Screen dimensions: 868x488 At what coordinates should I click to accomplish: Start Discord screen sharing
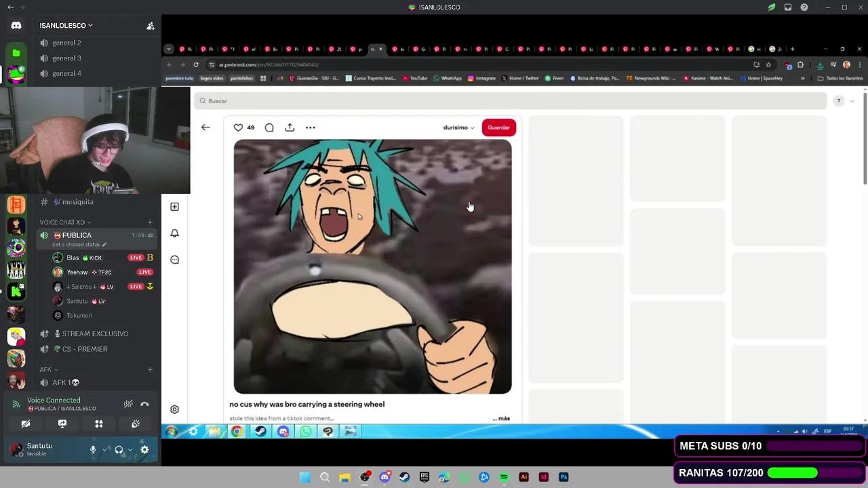[x=62, y=424]
